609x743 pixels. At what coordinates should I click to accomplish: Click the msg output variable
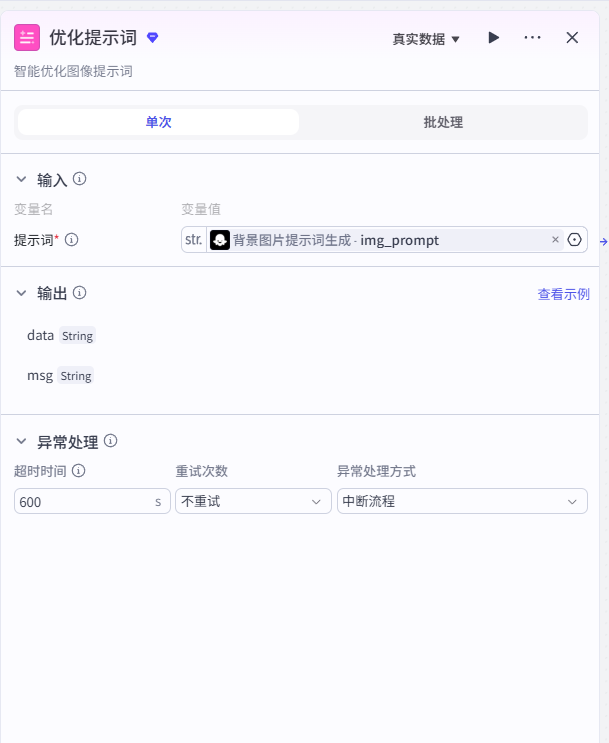[40, 376]
